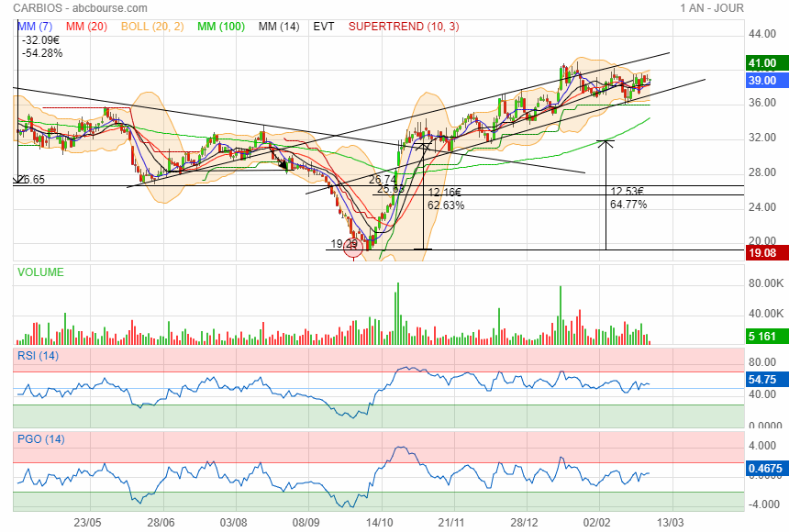Image resolution: width=789 pixels, height=532 pixels.
Task: Click the 40.00K volume axis label
Action: pyautogui.click(x=766, y=314)
